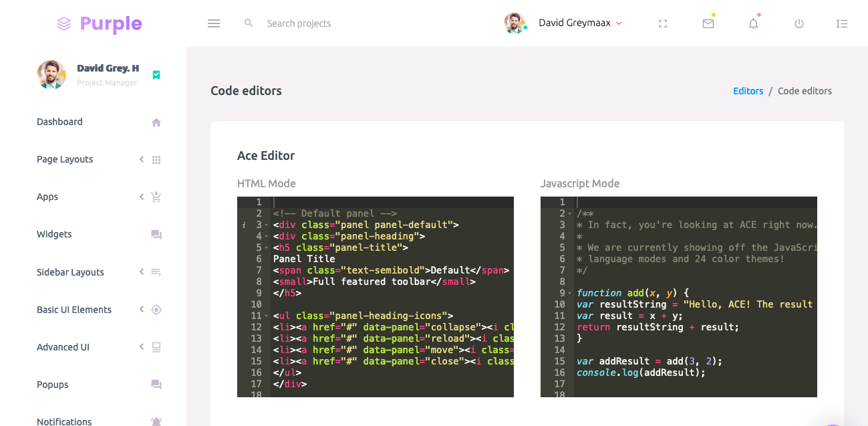Open the right sidebar list icon
This screenshot has width=868, height=426.
(x=842, y=23)
